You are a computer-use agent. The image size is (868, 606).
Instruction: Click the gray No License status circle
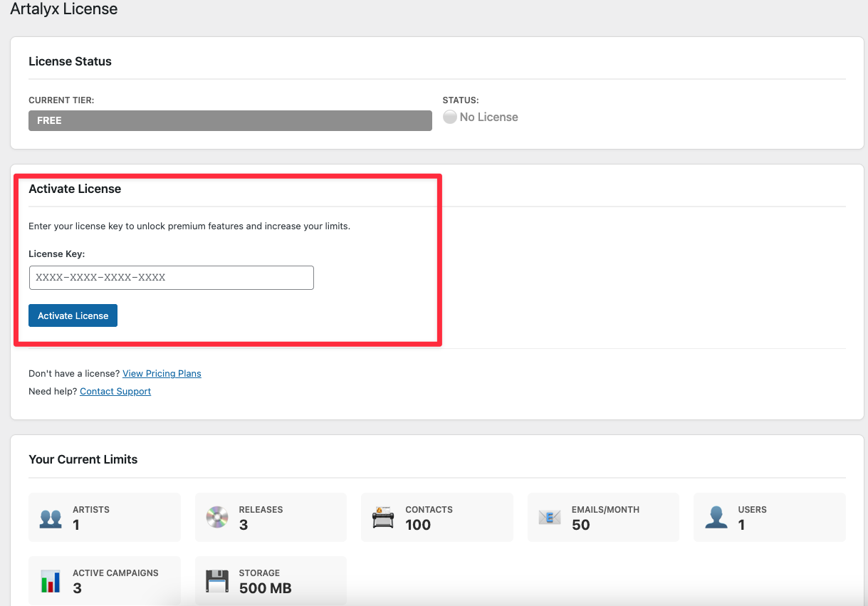pos(449,117)
